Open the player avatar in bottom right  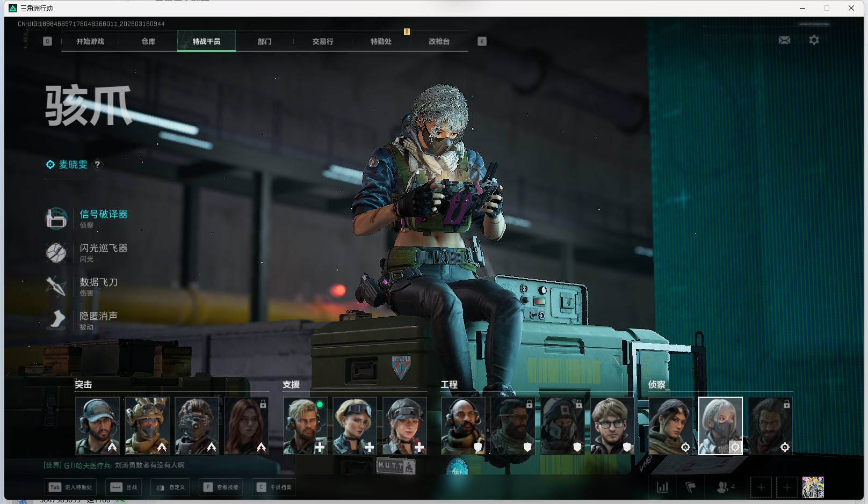coord(813,487)
